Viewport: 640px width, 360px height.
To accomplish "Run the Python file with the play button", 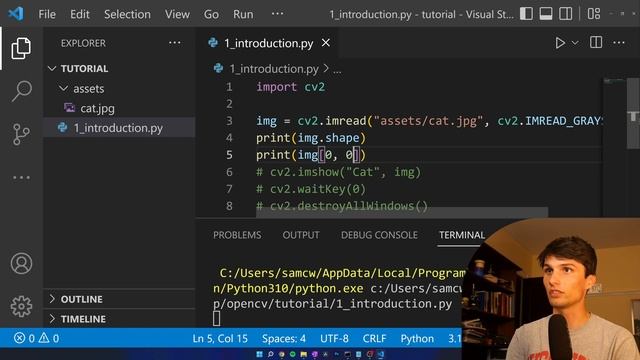I will pos(560,43).
